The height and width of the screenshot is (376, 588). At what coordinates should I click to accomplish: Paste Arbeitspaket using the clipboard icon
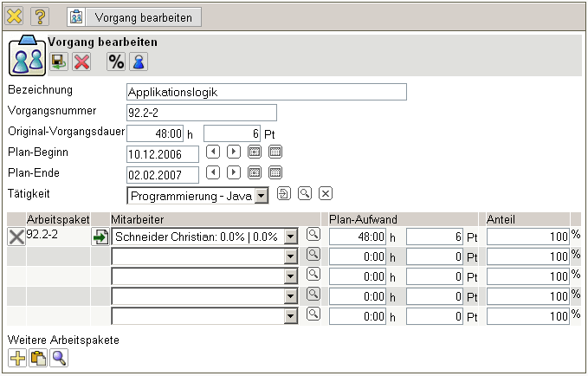(38, 357)
